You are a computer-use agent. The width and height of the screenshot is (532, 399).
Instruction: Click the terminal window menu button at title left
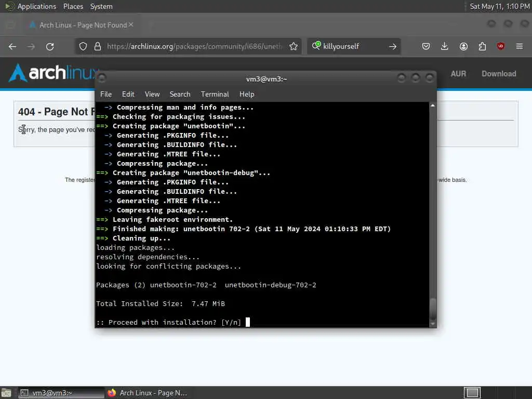102,78
